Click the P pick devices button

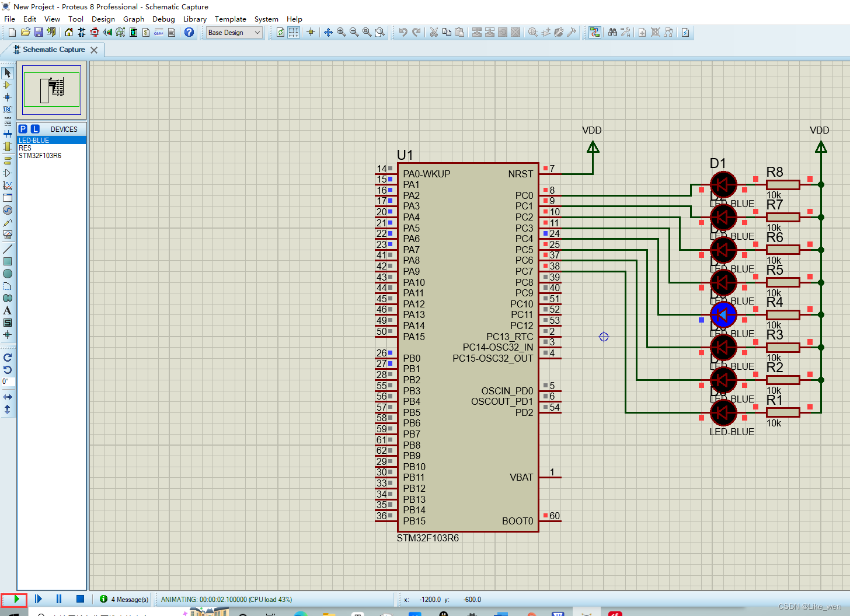tap(23, 129)
